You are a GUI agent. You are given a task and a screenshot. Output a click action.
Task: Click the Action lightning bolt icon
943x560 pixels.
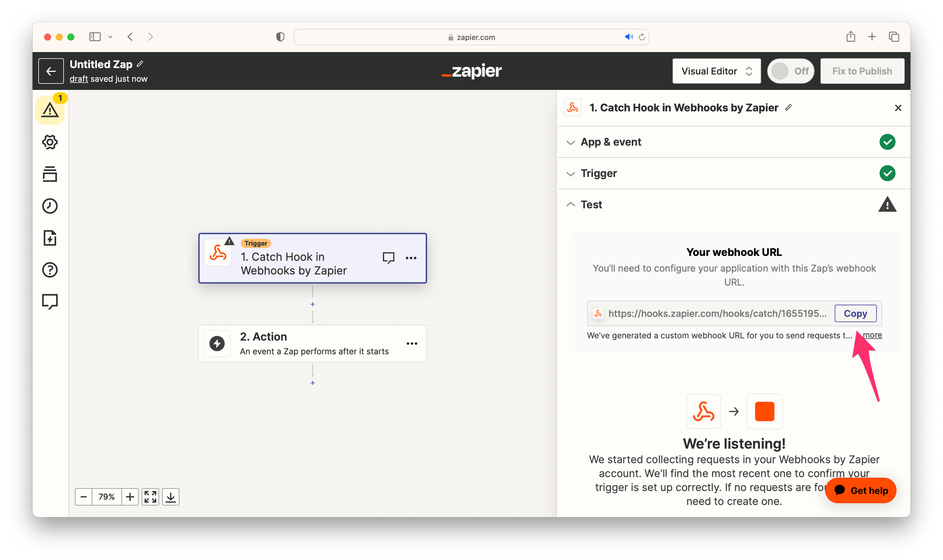(x=217, y=344)
